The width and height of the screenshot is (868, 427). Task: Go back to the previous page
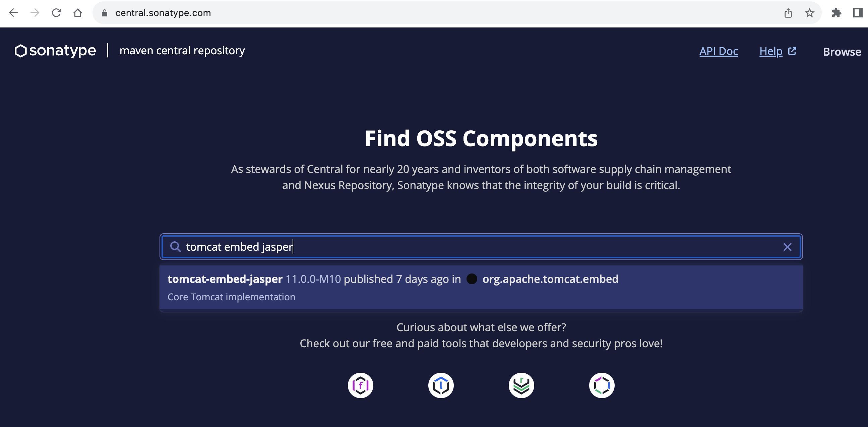(13, 13)
